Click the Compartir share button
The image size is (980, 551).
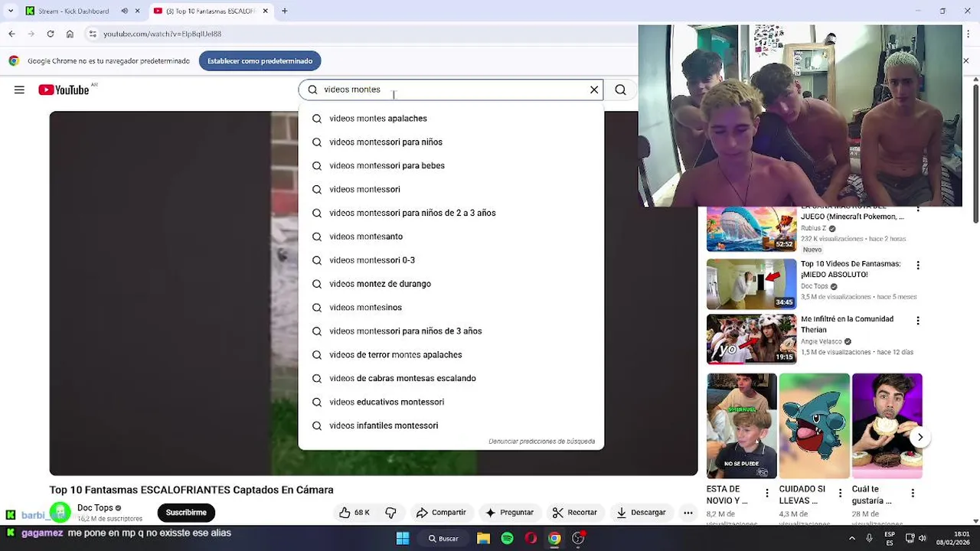tap(441, 513)
